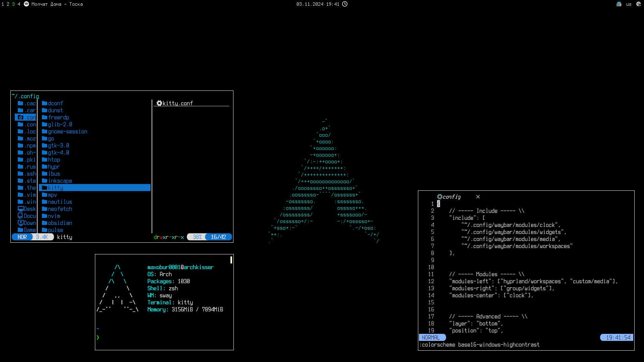Click the Desktop monitor icon in the sidebar
This screenshot has height=362, width=644.
[20, 209]
